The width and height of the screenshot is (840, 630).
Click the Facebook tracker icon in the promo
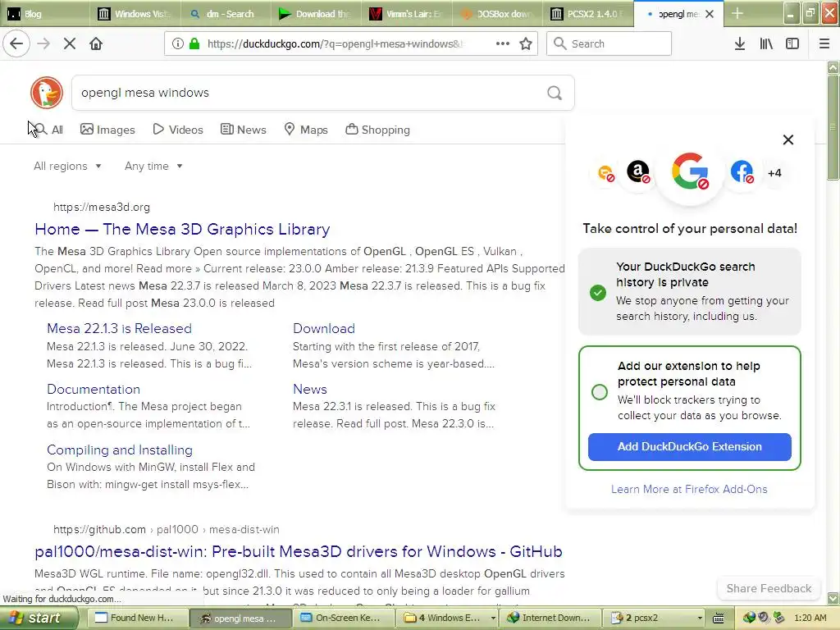pos(742,172)
